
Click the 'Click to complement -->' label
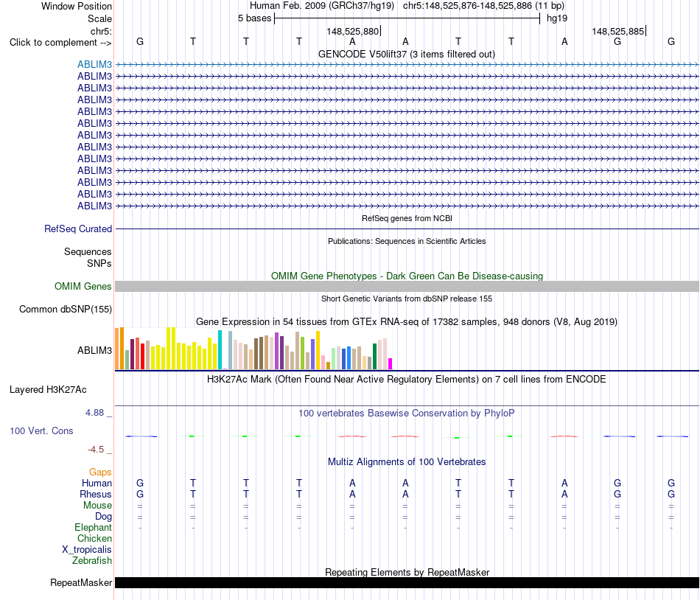pyautogui.click(x=60, y=43)
